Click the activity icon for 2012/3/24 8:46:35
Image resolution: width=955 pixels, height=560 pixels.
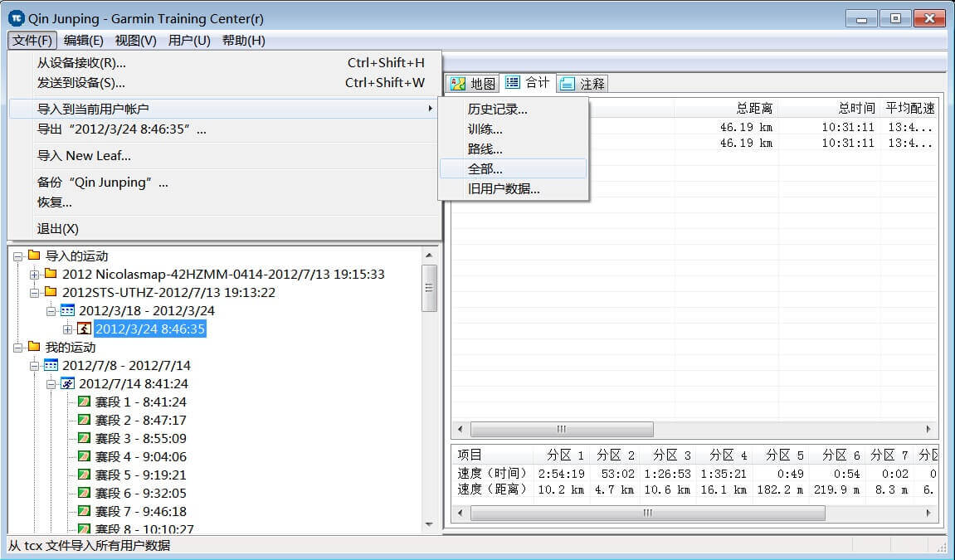pyautogui.click(x=84, y=329)
